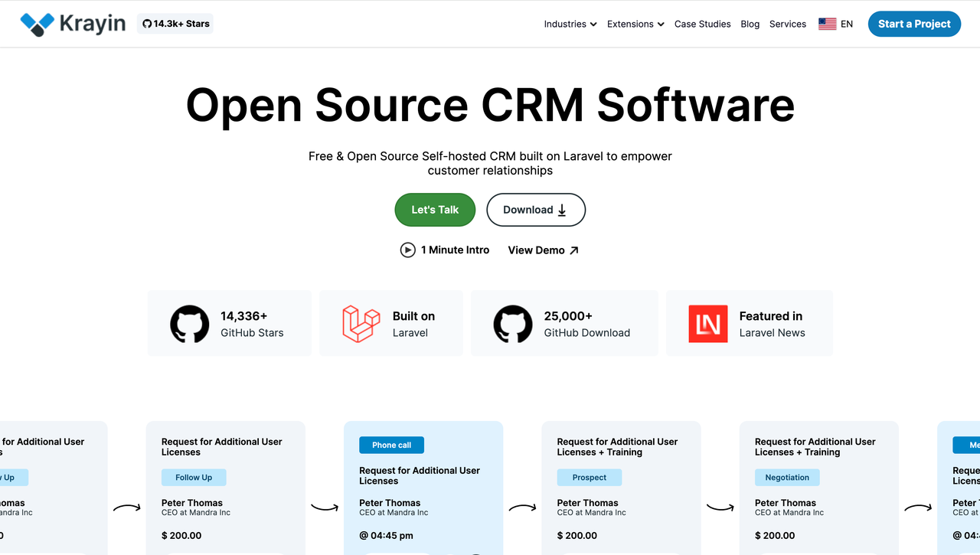Click the Prospect stage label
This screenshot has height=555, width=980.
(589, 477)
